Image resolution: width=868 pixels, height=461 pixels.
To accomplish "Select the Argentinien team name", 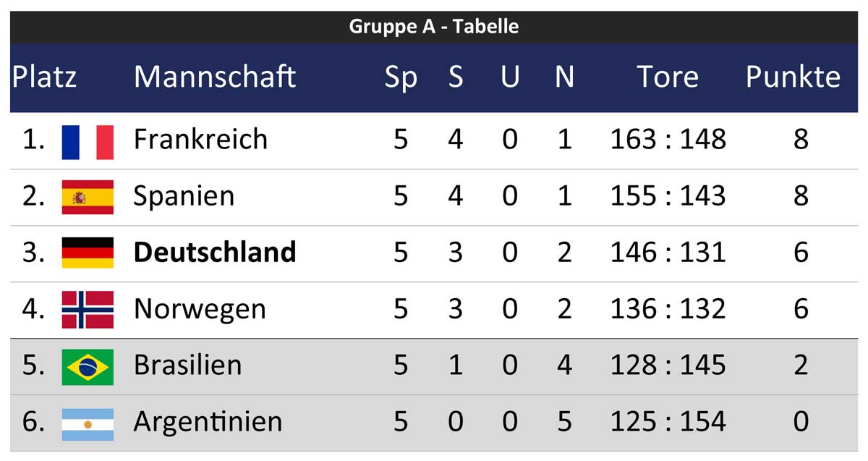I will coord(208,421).
